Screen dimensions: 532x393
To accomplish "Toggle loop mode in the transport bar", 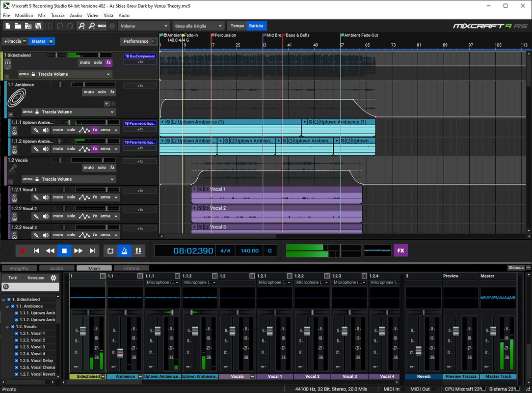I will (110, 251).
